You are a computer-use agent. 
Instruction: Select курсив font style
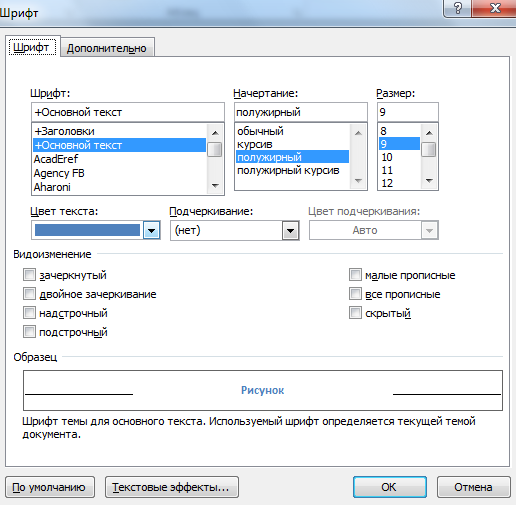(x=293, y=144)
